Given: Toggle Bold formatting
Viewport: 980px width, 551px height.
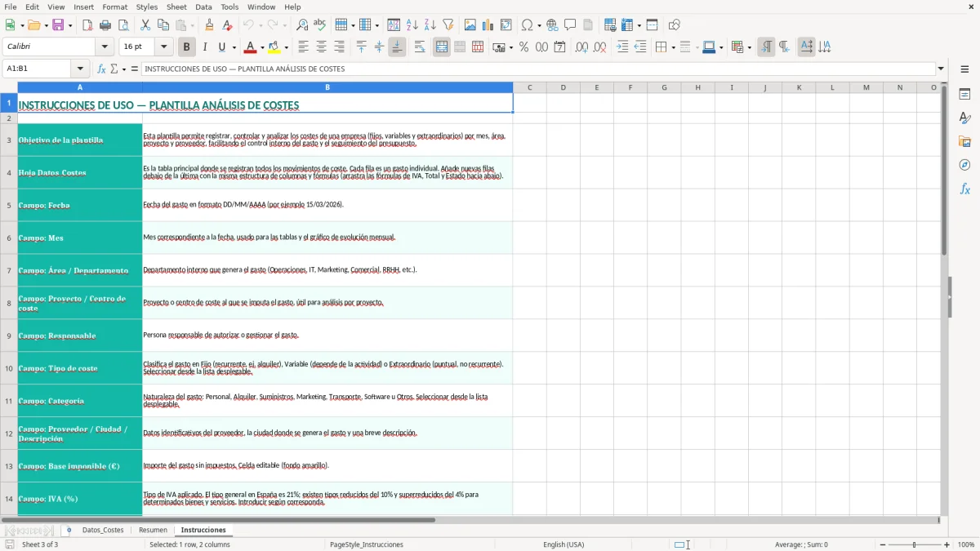Looking at the screenshot, I should pyautogui.click(x=187, y=47).
